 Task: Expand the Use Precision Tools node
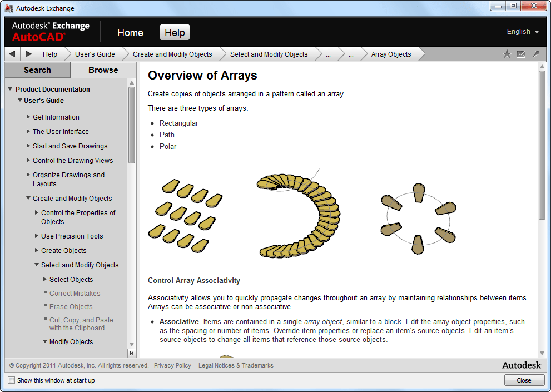[37, 236]
